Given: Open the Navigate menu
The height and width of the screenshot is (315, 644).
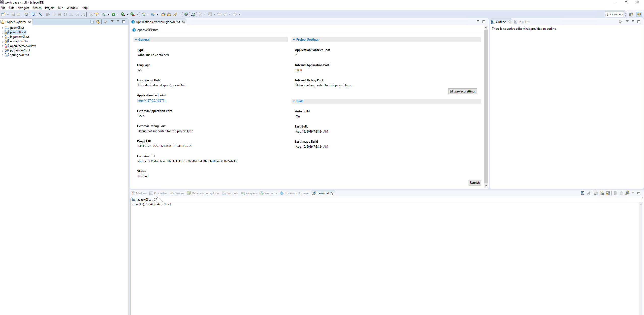Looking at the screenshot, I should tap(23, 8).
